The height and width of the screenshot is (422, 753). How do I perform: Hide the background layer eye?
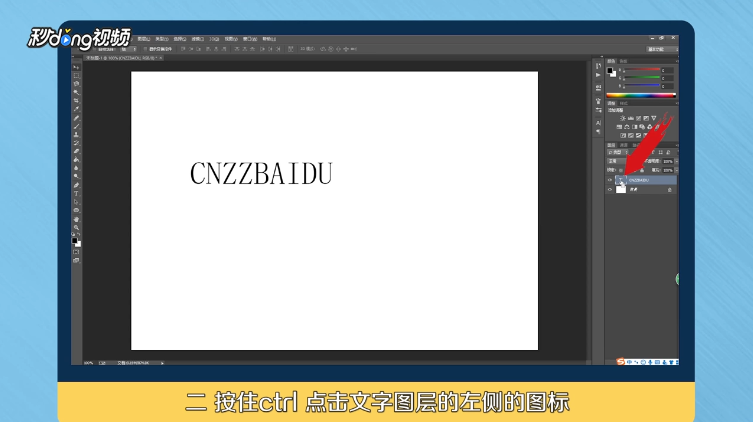pos(610,189)
